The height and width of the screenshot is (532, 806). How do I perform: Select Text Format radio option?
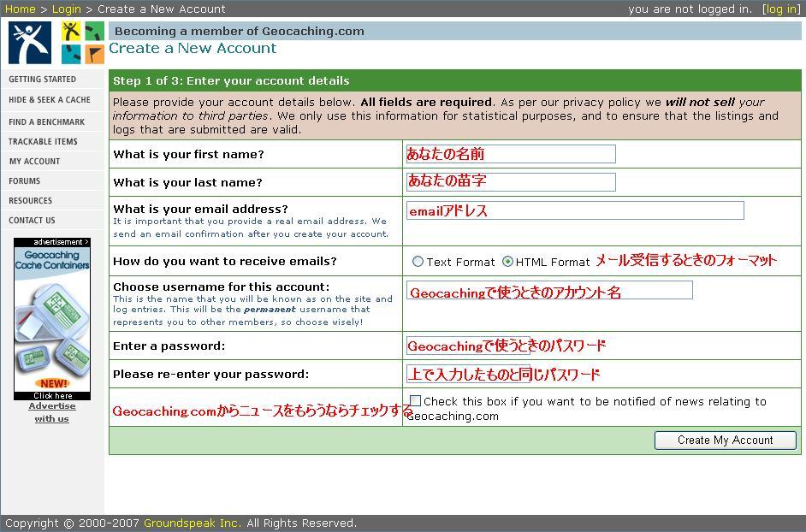coord(418,262)
